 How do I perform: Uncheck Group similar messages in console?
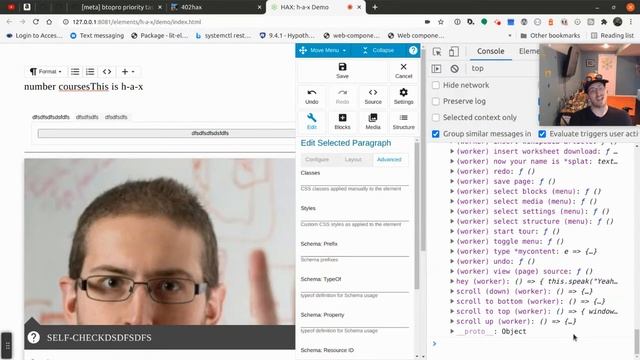coord(436,134)
